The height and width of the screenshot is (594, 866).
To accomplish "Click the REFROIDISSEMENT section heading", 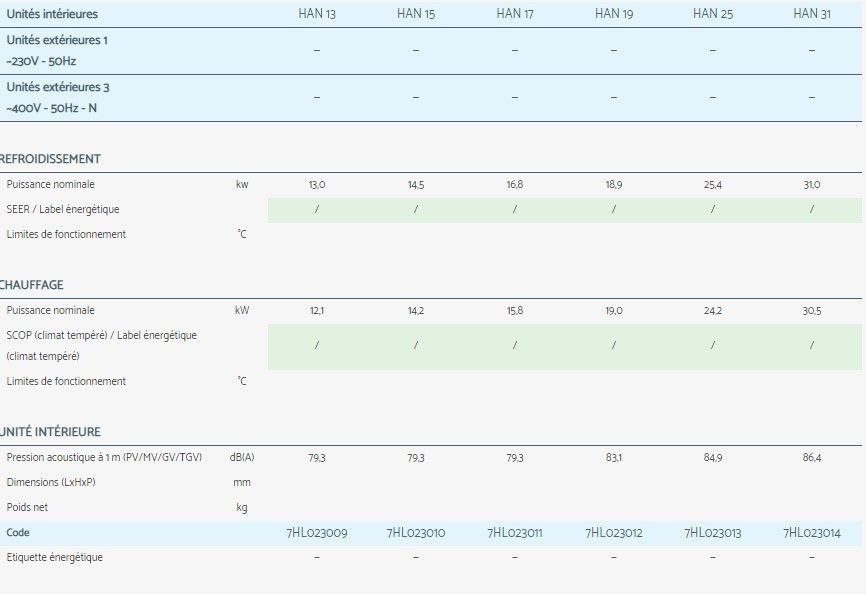I will pos(50,159).
